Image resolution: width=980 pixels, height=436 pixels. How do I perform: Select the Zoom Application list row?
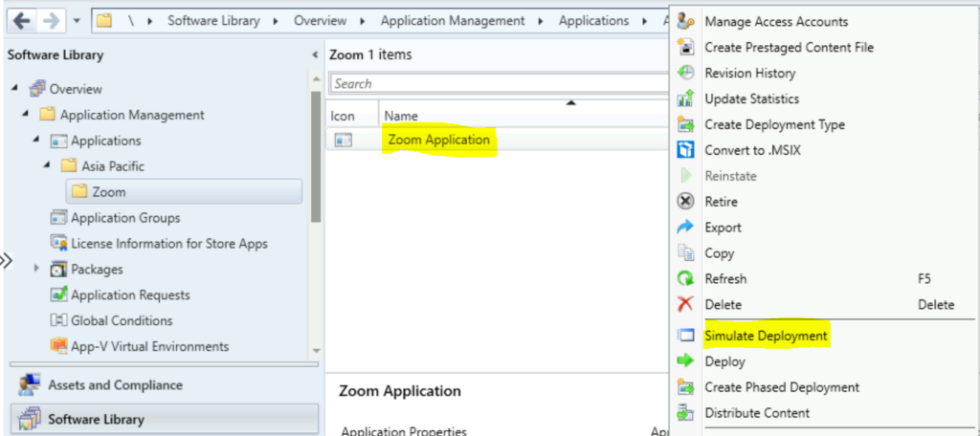click(x=438, y=141)
